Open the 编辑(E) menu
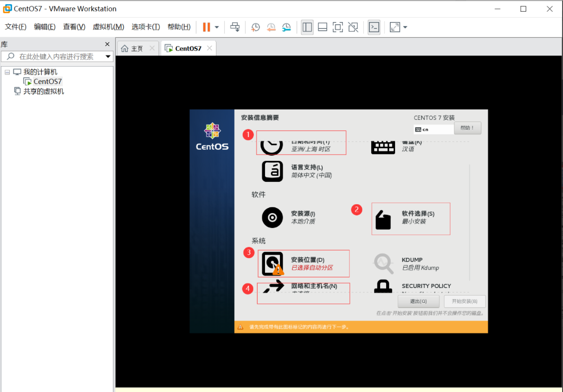Viewport: 563px width, 392px height. 45,27
